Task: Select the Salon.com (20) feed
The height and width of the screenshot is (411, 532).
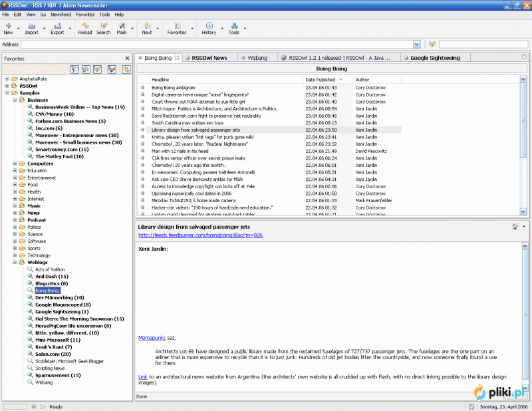Action: tap(53, 354)
